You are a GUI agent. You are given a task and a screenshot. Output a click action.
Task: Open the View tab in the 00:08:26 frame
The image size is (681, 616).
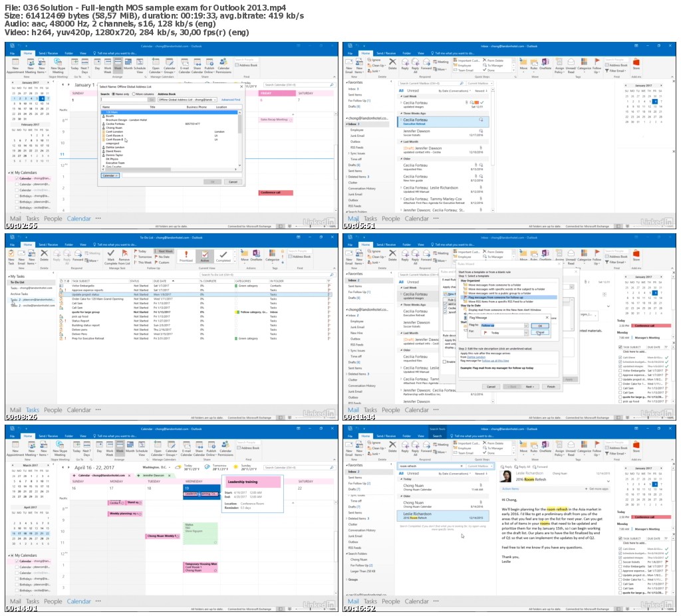(x=83, y=245)
